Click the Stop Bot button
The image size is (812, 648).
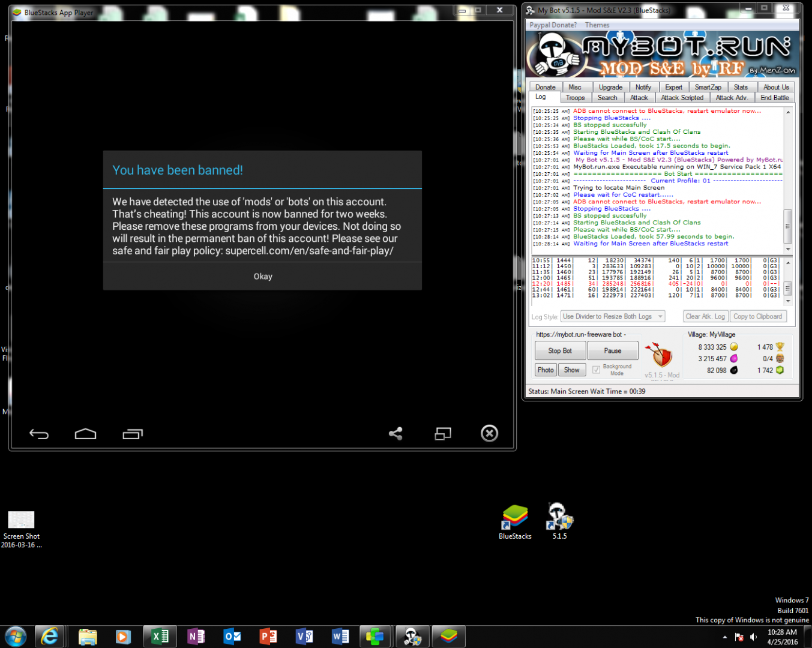(x=560, y=351)
